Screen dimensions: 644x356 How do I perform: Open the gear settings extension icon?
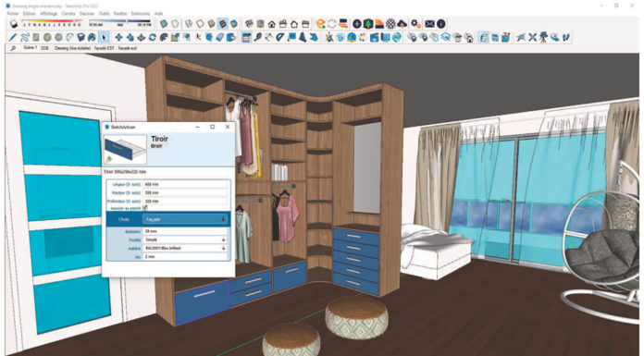click(415, 24)
